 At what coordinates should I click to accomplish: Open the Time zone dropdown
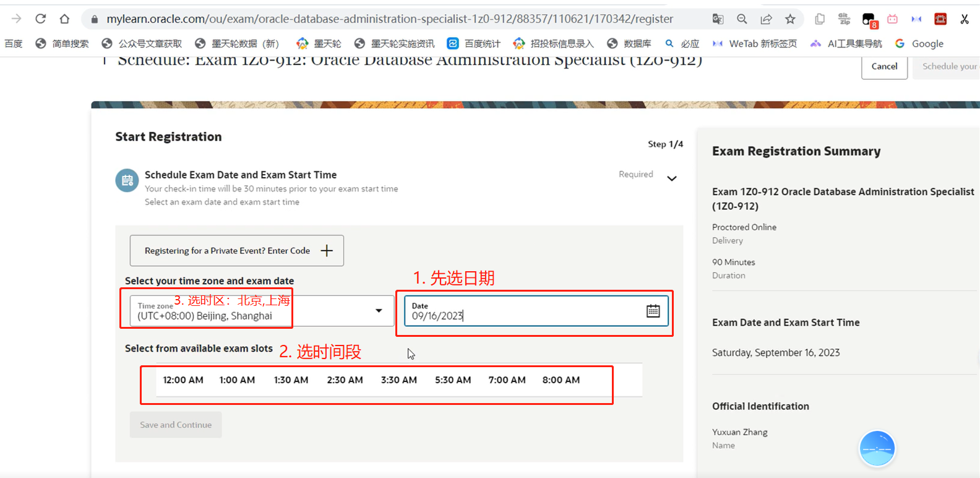pyautogui.click(x=262, y=311)
